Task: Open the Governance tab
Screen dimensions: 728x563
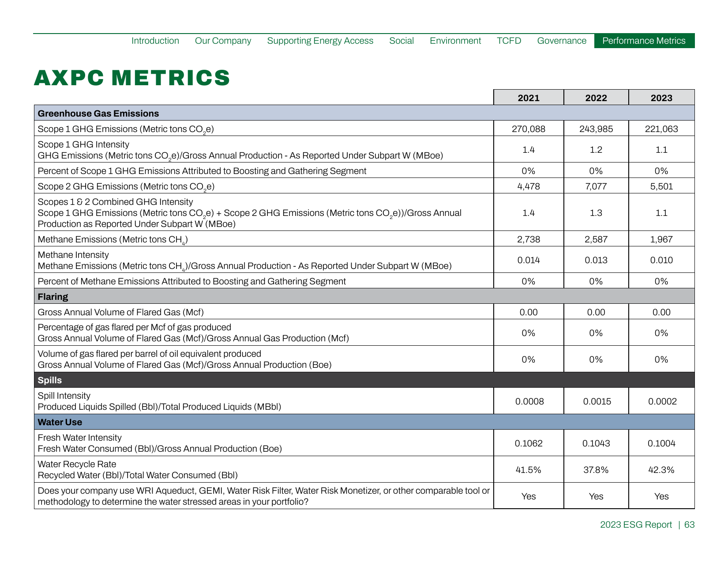Action: click(562, 41)
